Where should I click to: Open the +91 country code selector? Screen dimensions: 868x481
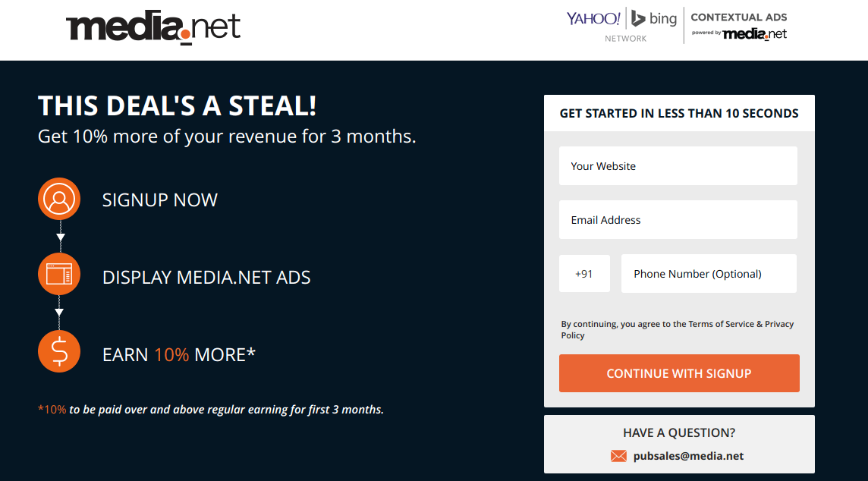584,273
